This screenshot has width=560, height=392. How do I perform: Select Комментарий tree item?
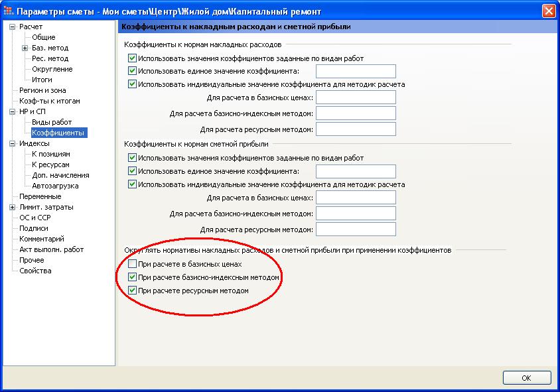[x=42, y=239]
